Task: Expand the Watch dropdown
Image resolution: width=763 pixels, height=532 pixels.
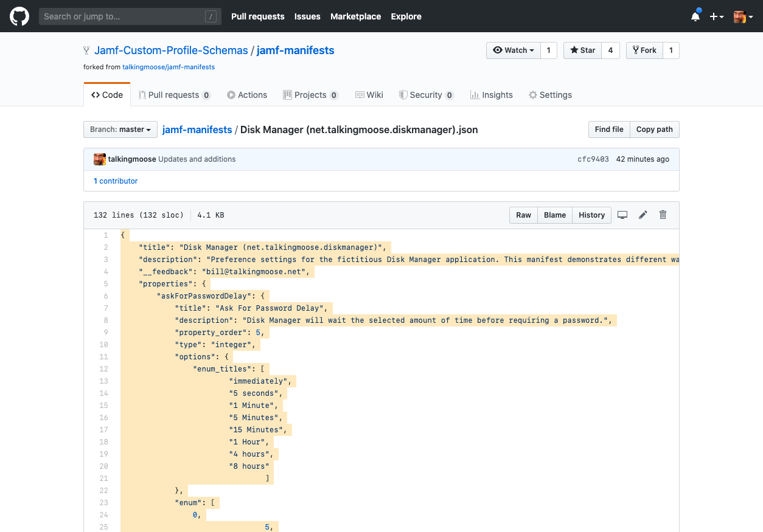Action: tap(514, 50)
